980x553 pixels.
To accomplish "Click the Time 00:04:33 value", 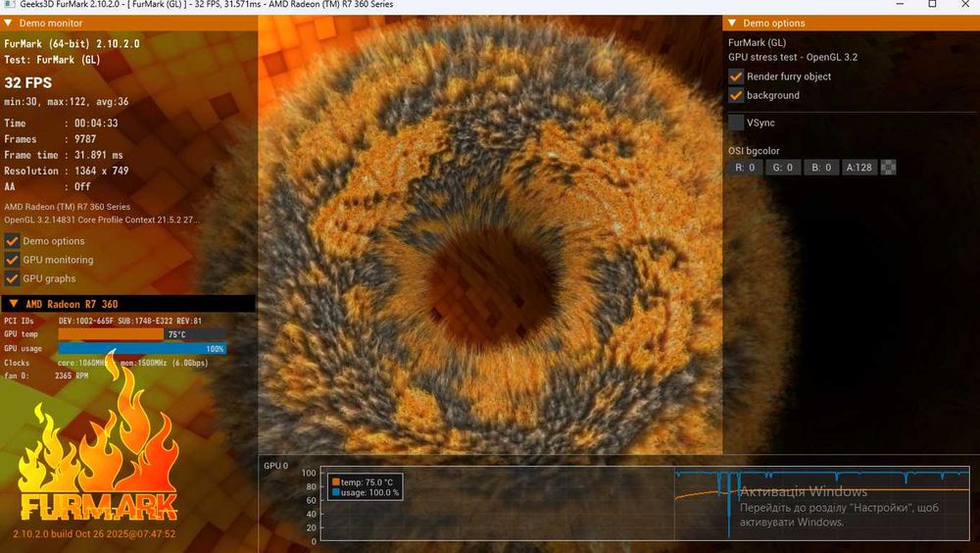I will [x=96, y=124].
